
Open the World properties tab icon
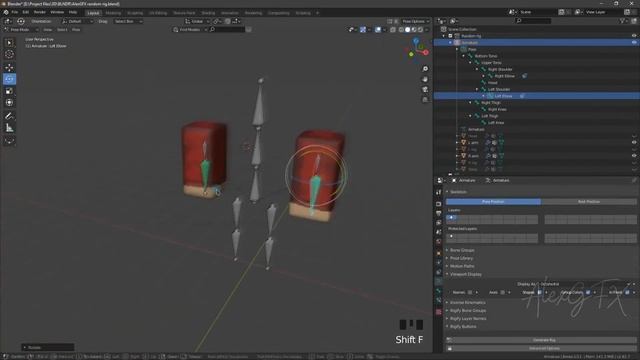click(x=439, y=242)
